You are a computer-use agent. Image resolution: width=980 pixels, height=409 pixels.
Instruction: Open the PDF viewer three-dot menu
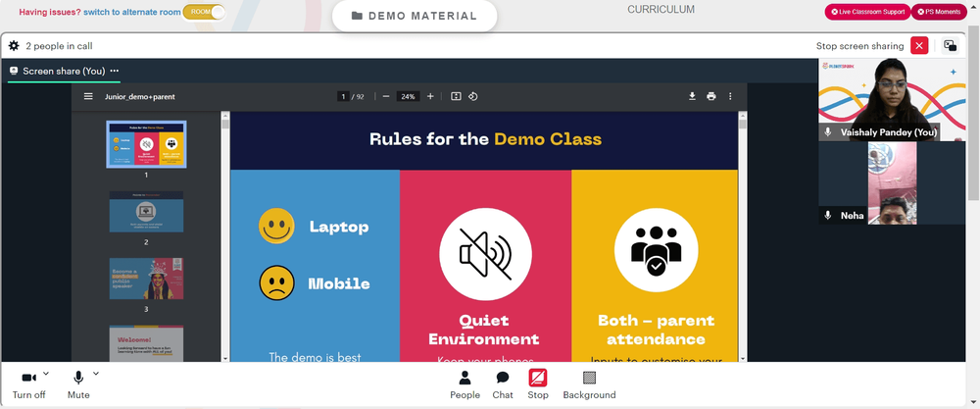pos(730,96)
